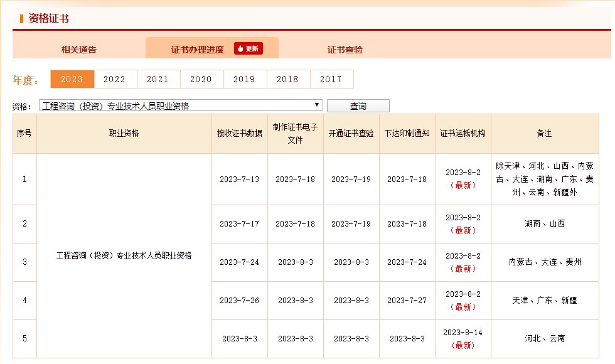Select year 2020
The image size is (615, 364).
(x=201, y=79)
